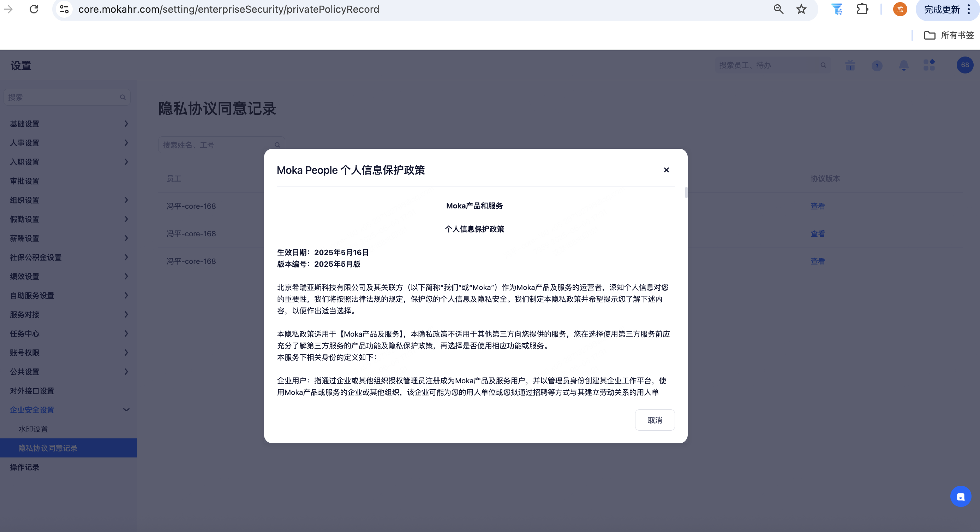Click the gift icon in the top bar
The width and height of the screenshot is (980, 532).
click(850, 65)
